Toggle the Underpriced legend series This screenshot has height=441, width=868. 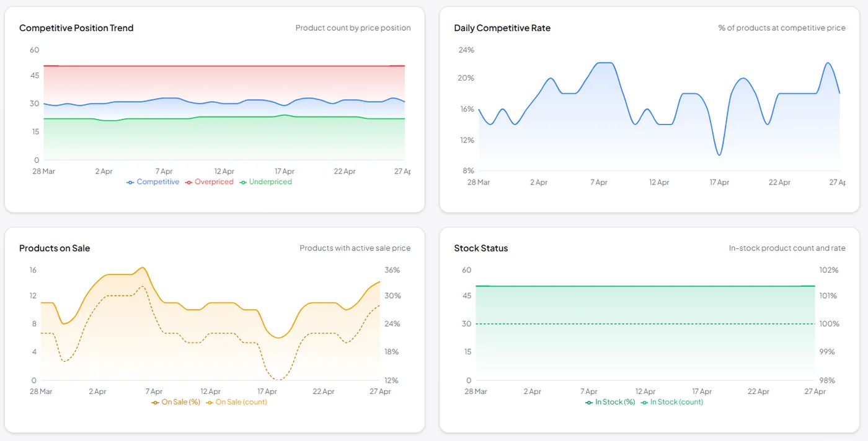pyautogui.click(x=265, y=182)
